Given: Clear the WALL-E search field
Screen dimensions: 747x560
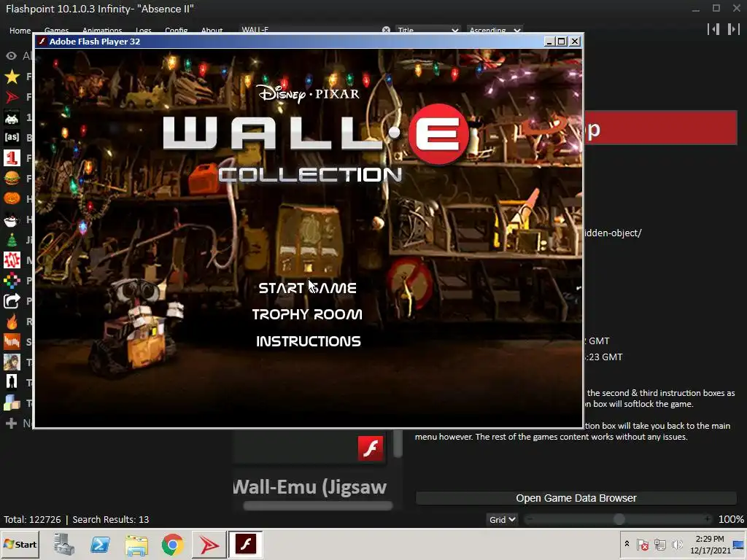Looking at the screenshot, I should coord(386,30).
